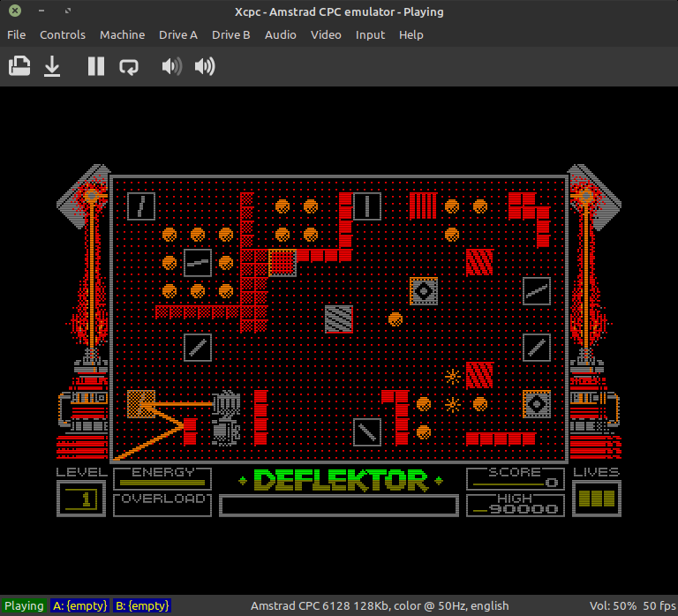Open the Drive A menu
The width and height of the screenshot is (678, 616).
pyautogui.click(x=178, y=35)
